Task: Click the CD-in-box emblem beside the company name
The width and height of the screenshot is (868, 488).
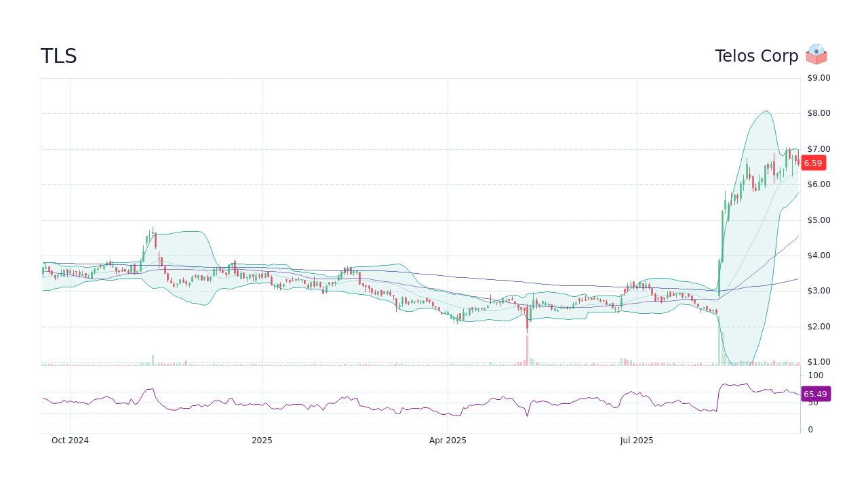Action: coord(816,55)
